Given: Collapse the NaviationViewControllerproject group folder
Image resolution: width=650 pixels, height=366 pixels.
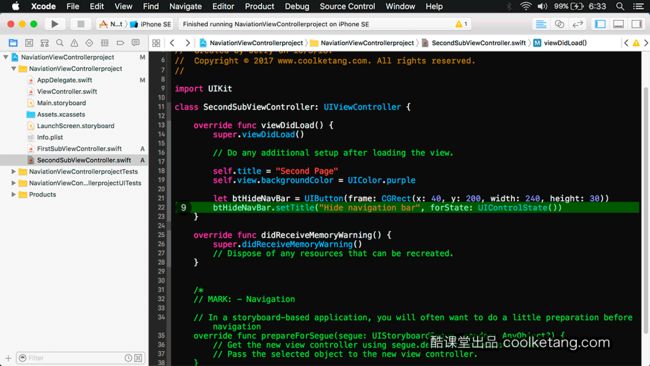Looking at the screenshot, I should (14, 68).
